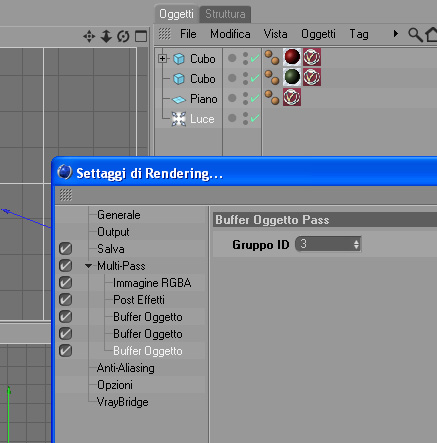Toggle the Immagine RGBA checkbox
Viewport: 437px width, 443px height.
(x=65, y=283)
